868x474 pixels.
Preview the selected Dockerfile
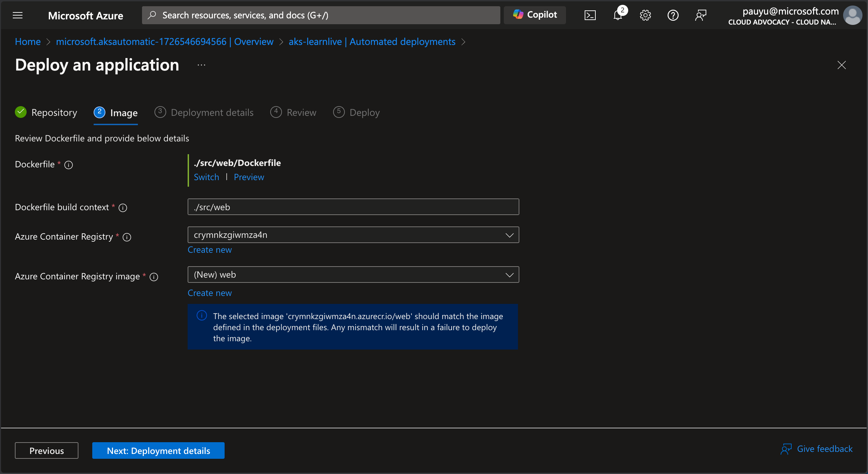pos(249,177)
